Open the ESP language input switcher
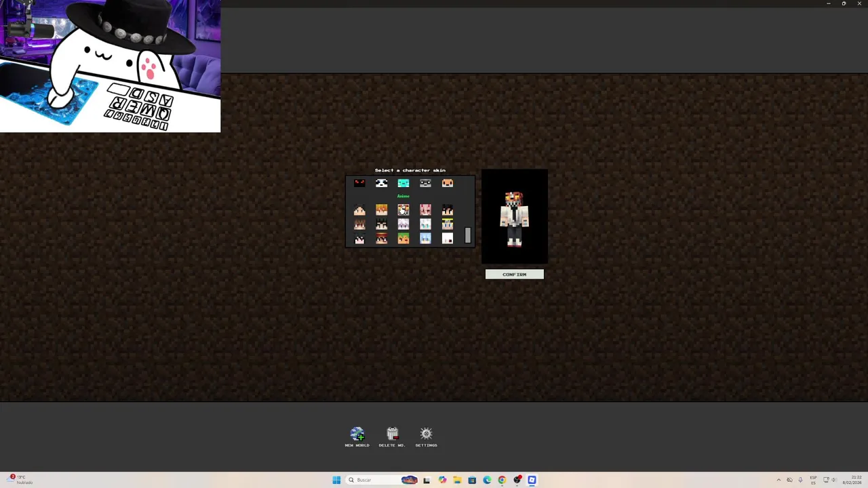Viewport: 868px width, 488px height. coord(813,480)
